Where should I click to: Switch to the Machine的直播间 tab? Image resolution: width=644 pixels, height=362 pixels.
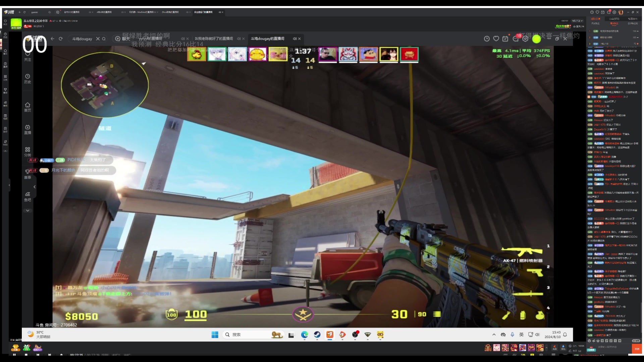click(x=141, y=12)
